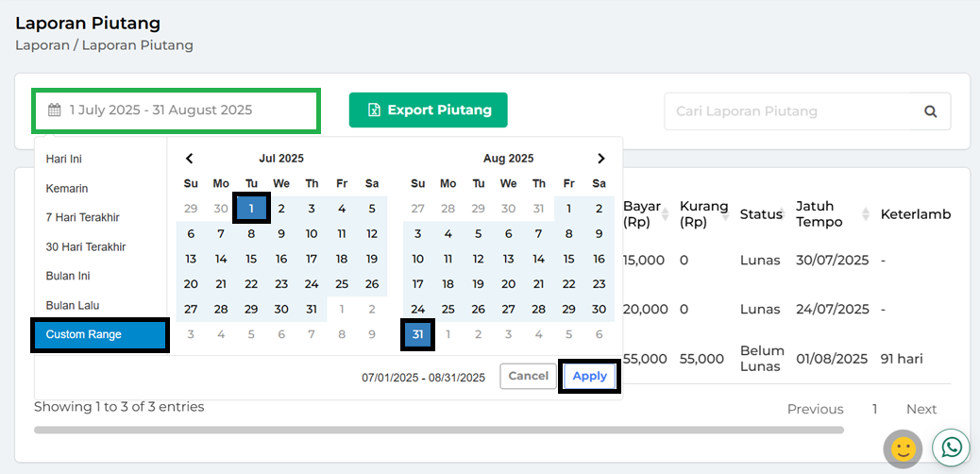Open the WhatsApp chat icon
Viewport: 980px width, 474px height.
tap(951, 447)
